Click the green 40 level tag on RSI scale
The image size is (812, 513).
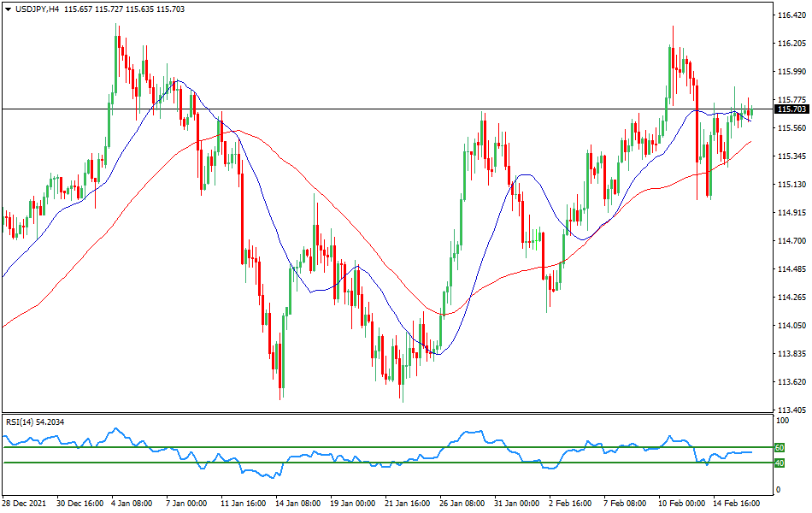pyautogui.click(x=781, y=463)
